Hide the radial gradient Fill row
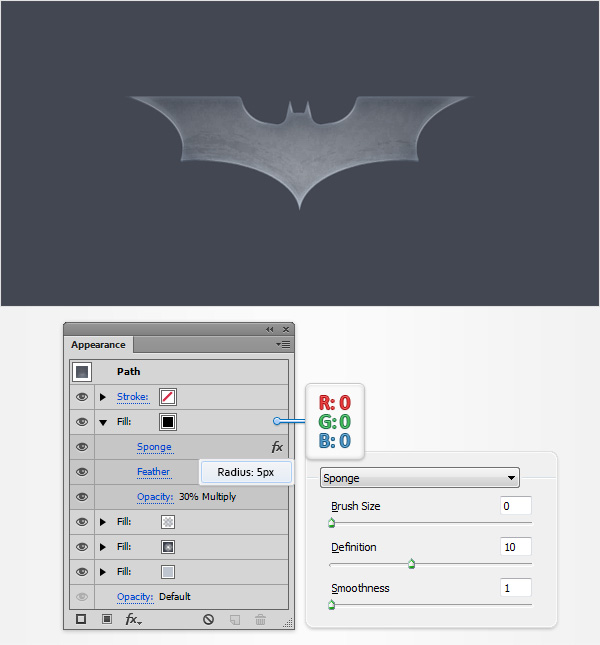600x645 pixels. pyautogui.click(x=82, y=547)
